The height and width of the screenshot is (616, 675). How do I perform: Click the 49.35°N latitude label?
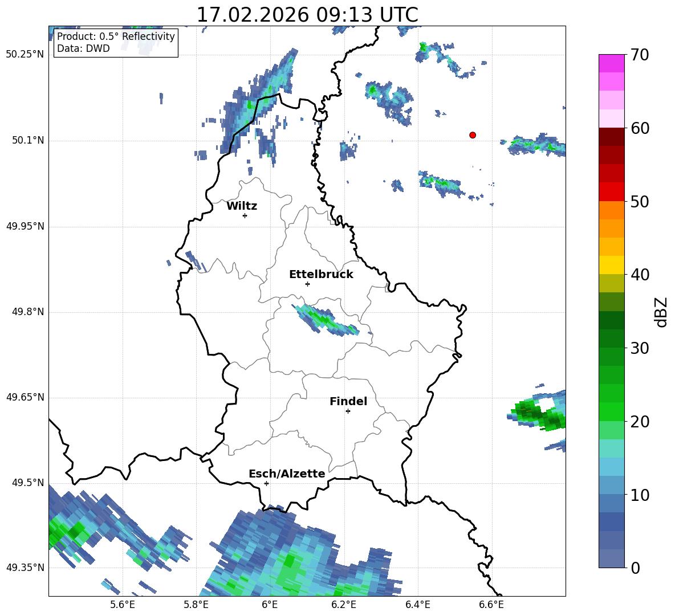25,568
